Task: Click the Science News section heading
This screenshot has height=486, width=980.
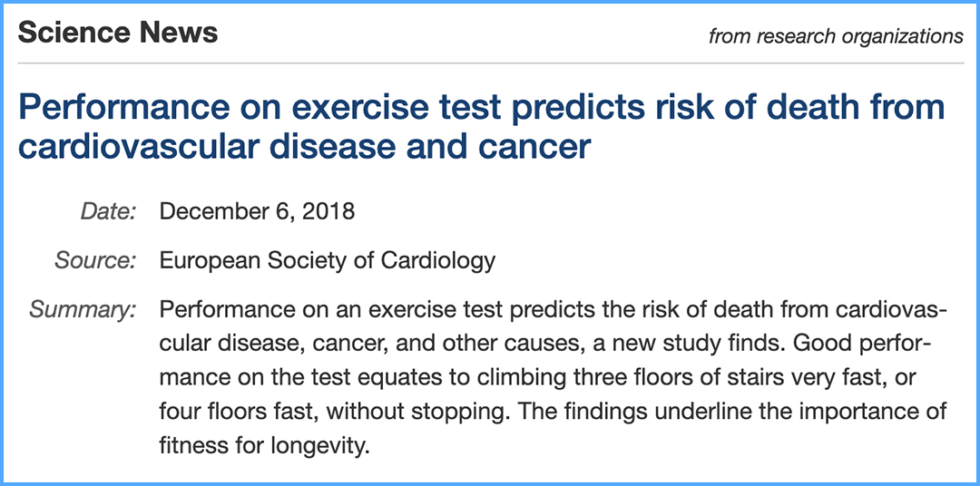Action: pos(118,33)
